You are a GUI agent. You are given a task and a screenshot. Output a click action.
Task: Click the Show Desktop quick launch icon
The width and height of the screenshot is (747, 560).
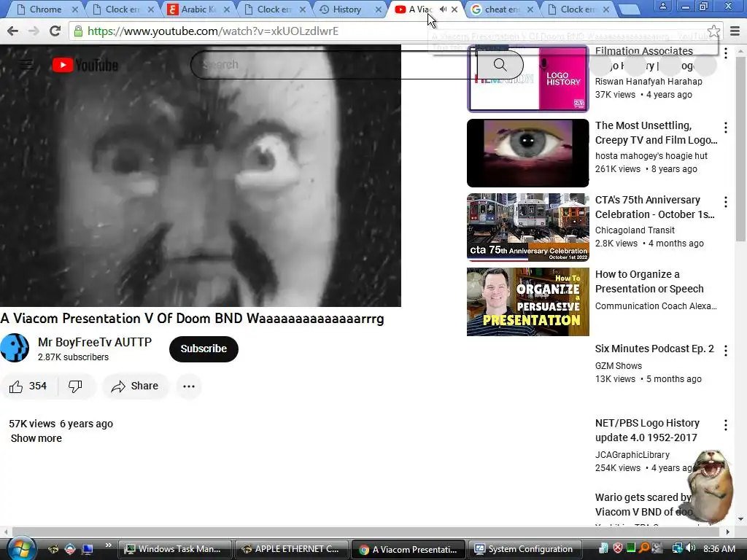[88, 549]
